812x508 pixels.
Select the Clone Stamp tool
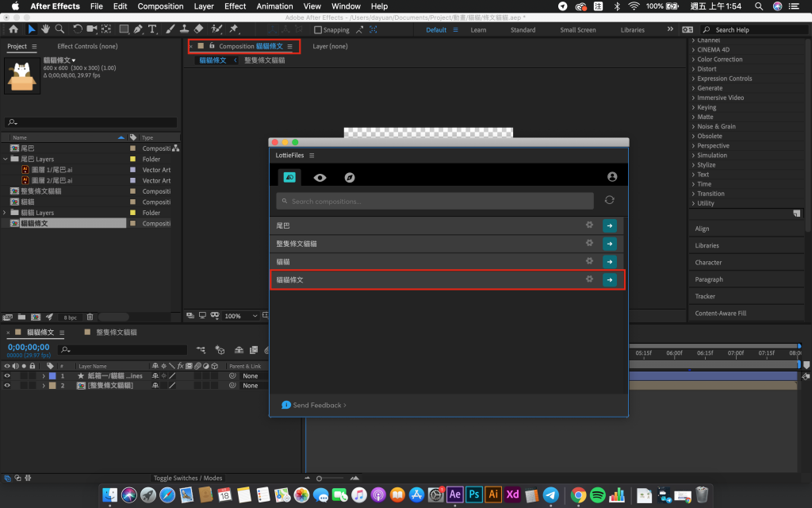(184, 29)
